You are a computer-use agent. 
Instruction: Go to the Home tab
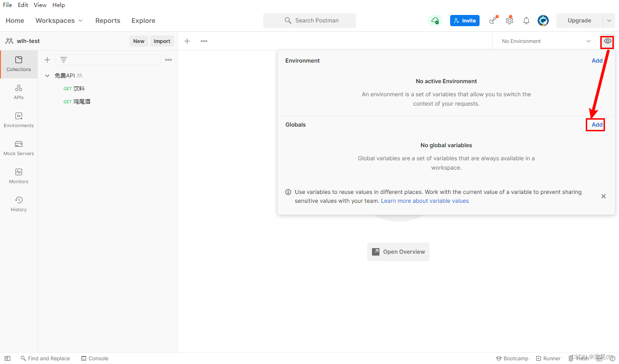tap(15, 21)
